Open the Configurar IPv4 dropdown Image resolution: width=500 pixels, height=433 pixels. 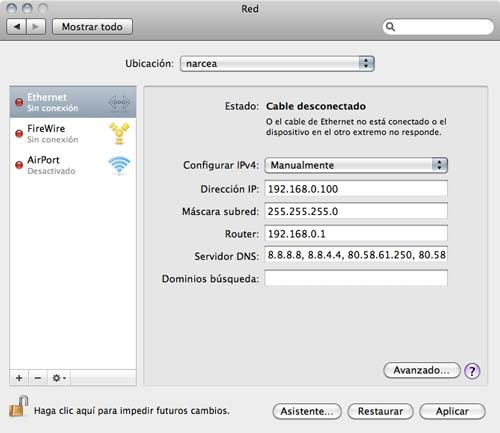[x=356, y=165]
